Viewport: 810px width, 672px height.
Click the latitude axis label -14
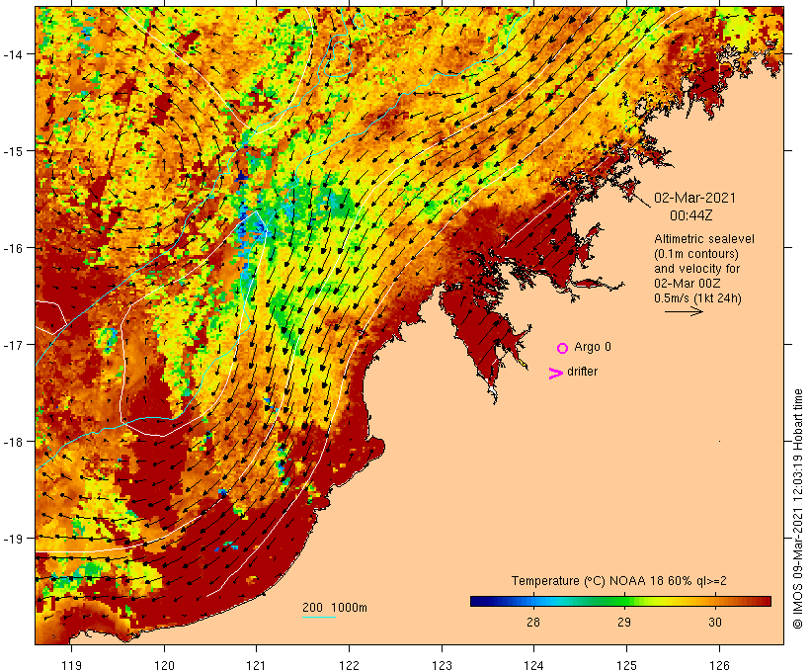[13, 54]
